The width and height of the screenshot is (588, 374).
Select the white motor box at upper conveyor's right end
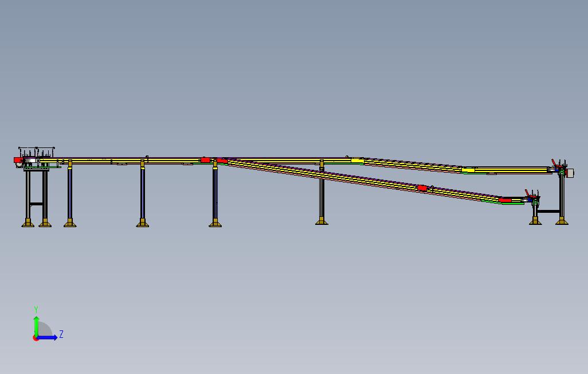click(x=570, y=173)
